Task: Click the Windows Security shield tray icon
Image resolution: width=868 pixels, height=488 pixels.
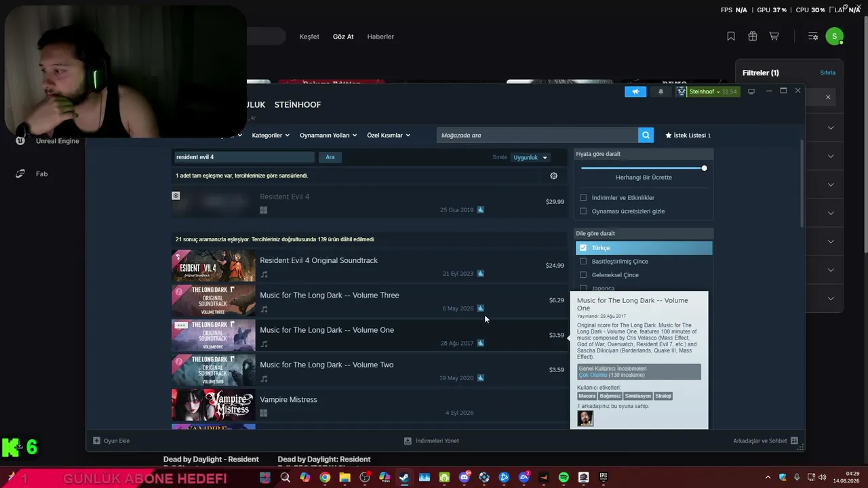Action: coord(783,477)
